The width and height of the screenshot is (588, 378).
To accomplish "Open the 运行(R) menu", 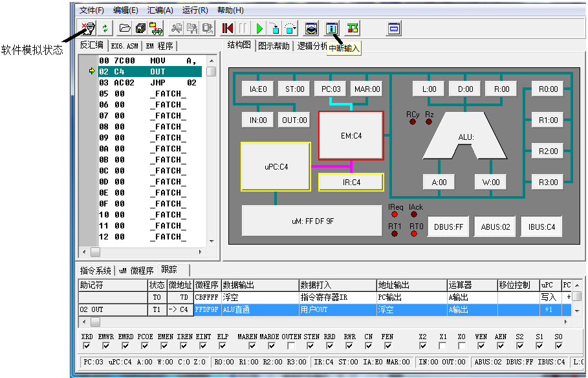I will coord(195,10).
